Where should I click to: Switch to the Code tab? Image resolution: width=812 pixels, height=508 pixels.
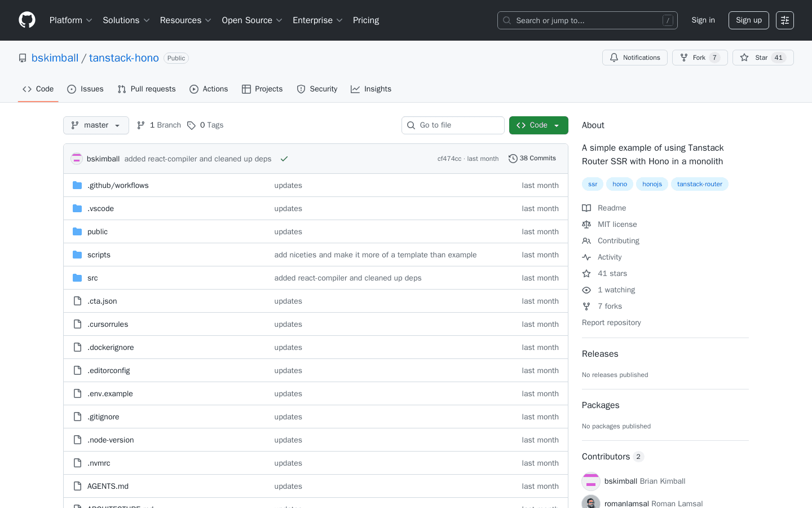[38, 89]
